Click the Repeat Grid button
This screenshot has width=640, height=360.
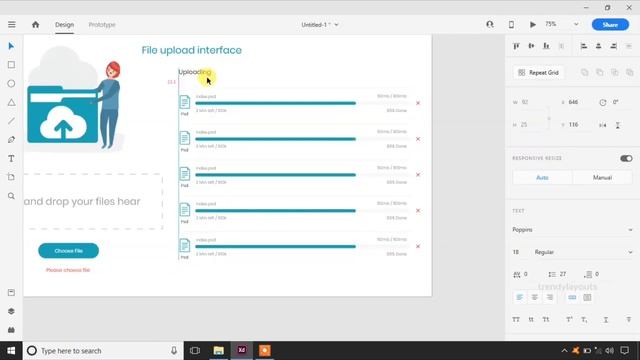point(538,72)
